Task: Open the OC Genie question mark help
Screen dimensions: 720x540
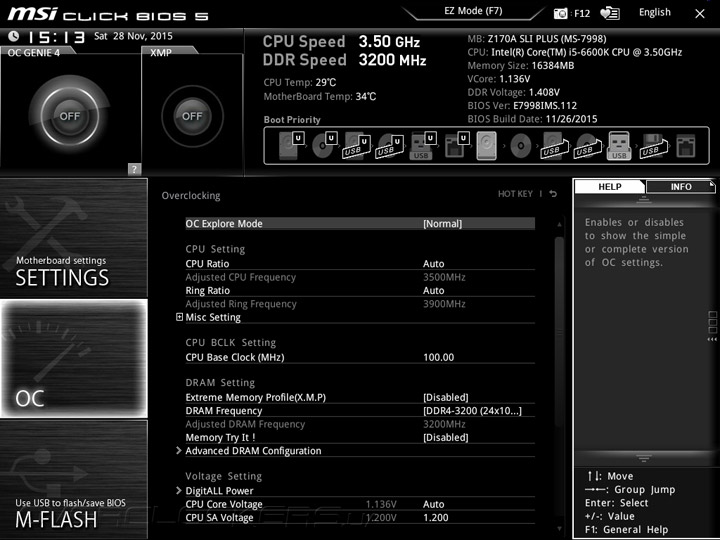Action: click(x=134, y=169)
